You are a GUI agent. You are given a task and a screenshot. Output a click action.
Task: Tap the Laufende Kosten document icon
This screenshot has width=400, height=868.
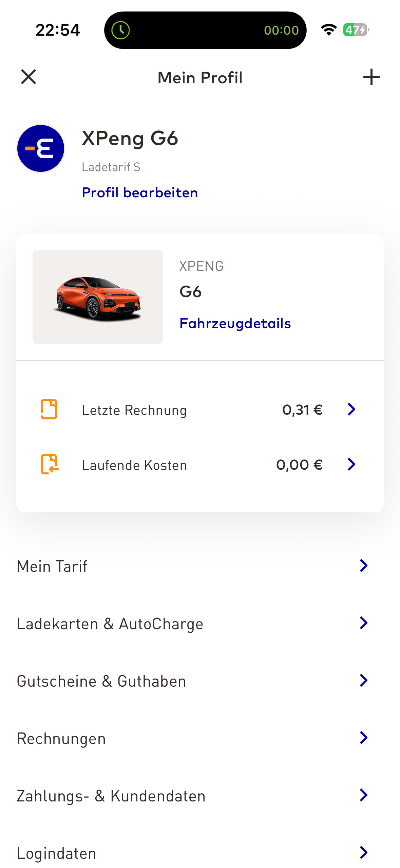(x=50, y=464)
